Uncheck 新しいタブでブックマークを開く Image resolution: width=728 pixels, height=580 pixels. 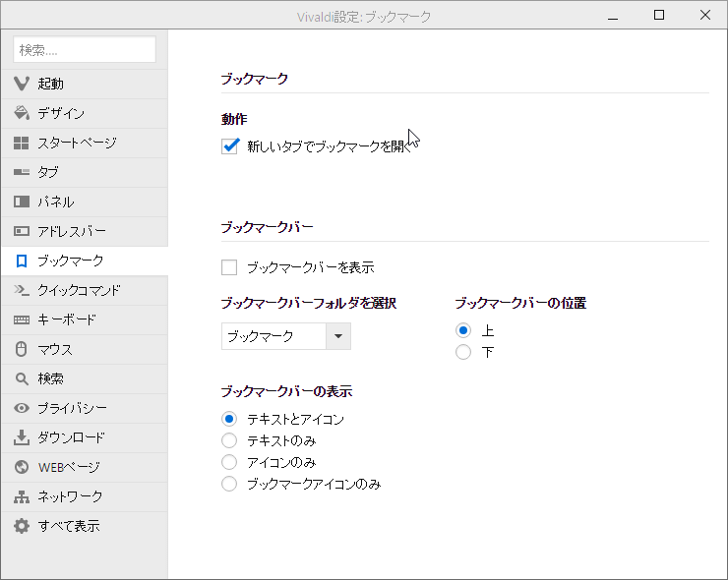coord(229,146)
